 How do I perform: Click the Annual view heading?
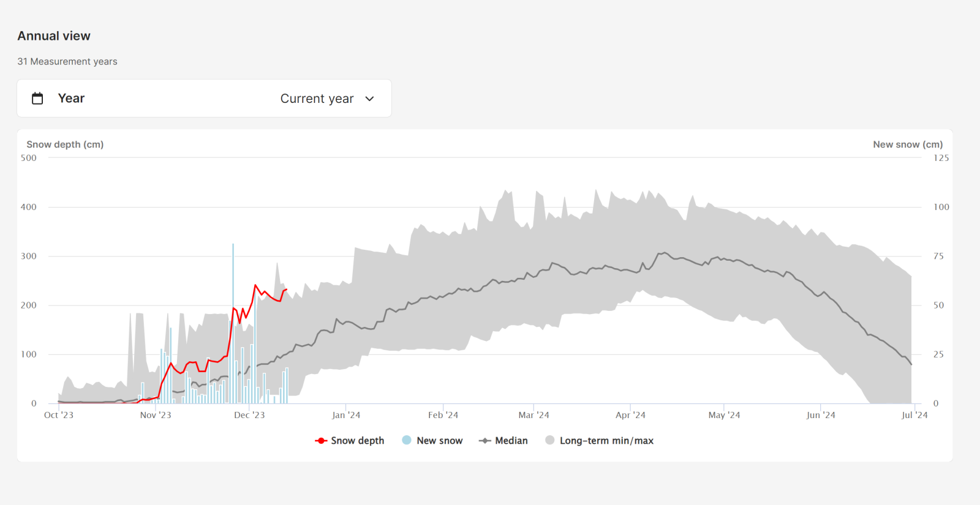54,36
